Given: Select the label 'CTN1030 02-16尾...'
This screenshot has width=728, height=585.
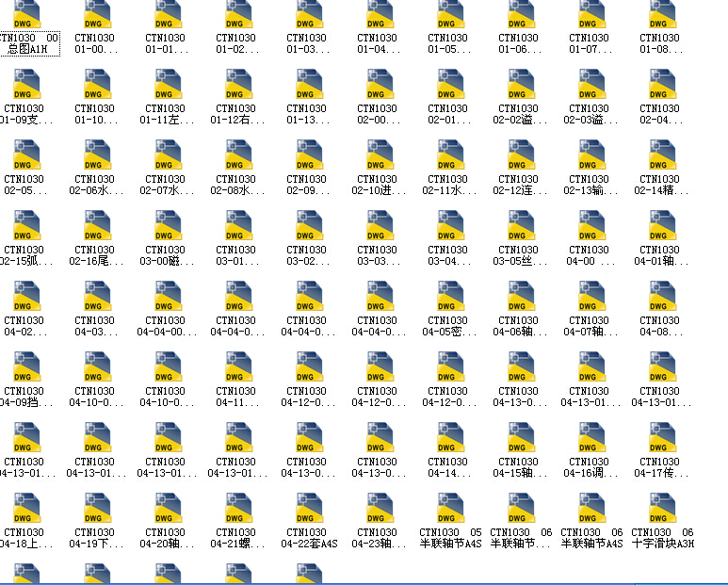Looking at the screenshot, I should click(x=96, y=255).
